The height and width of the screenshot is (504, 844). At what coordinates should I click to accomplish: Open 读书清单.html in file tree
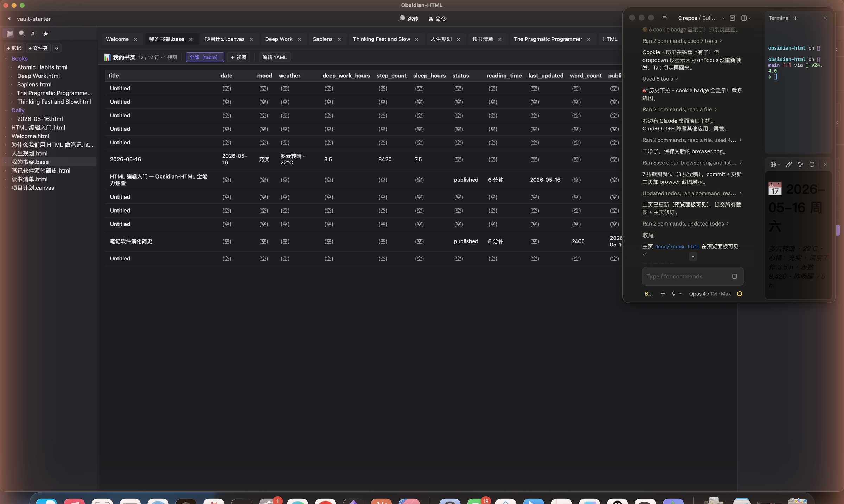[x=30, y=179]
